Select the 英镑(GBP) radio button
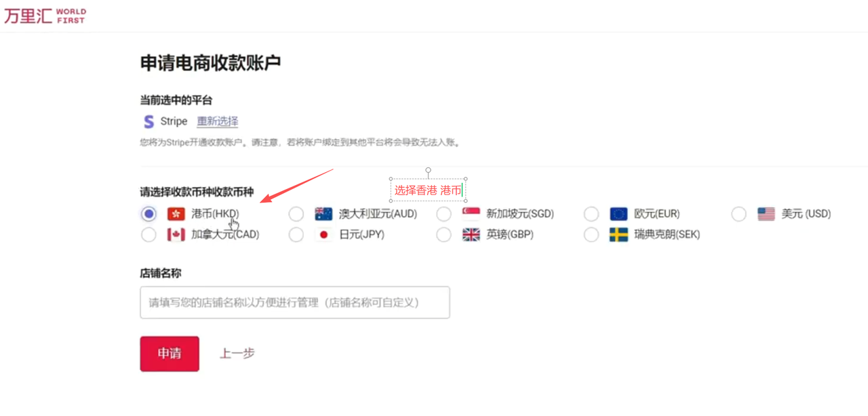The width and height of the screenshot is (868, 416). [443, 235]
